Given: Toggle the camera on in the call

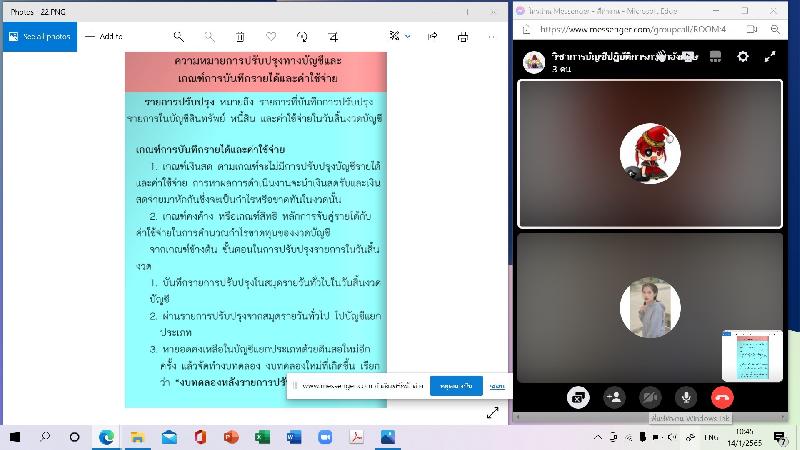Looking at the screenshot, I should [650, 397].
